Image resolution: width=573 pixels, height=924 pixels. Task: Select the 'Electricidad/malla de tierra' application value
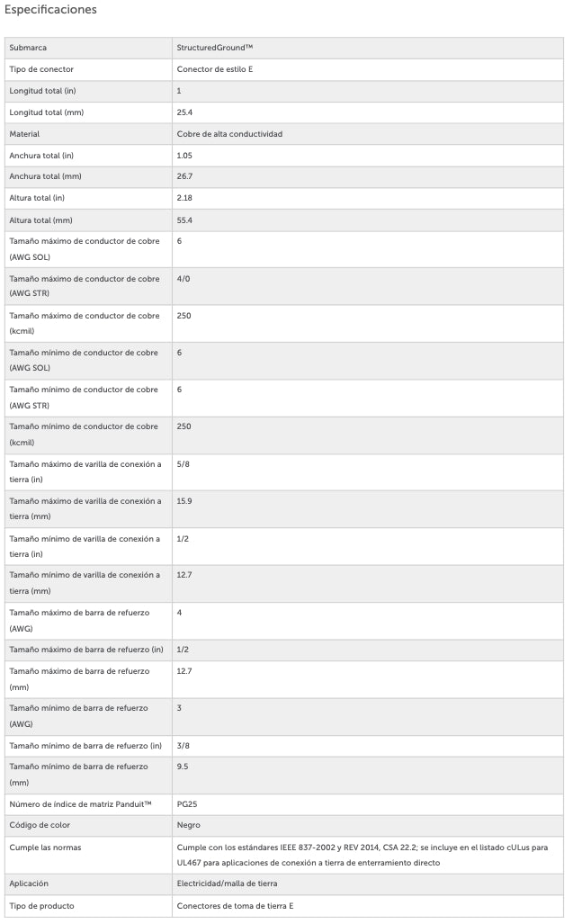point(227,884)
